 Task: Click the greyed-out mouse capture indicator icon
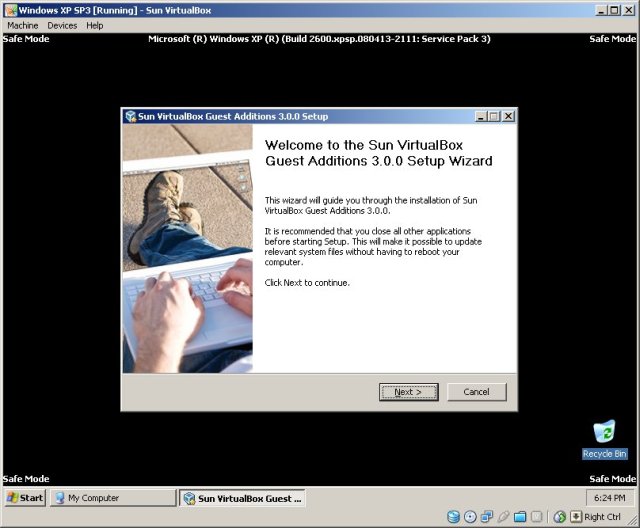tap(536, 517)
